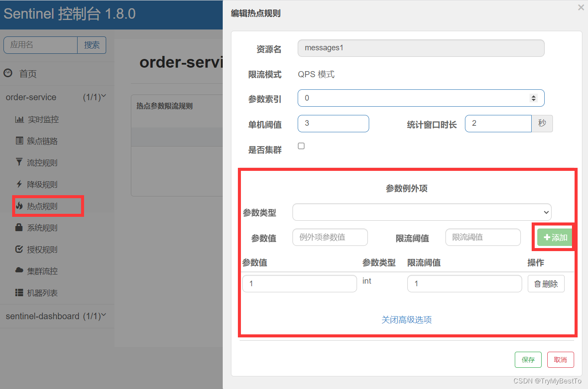Open 授权规则 in the sidebar
The width and height of the screenshot is (588, 389).
point(42,249)
